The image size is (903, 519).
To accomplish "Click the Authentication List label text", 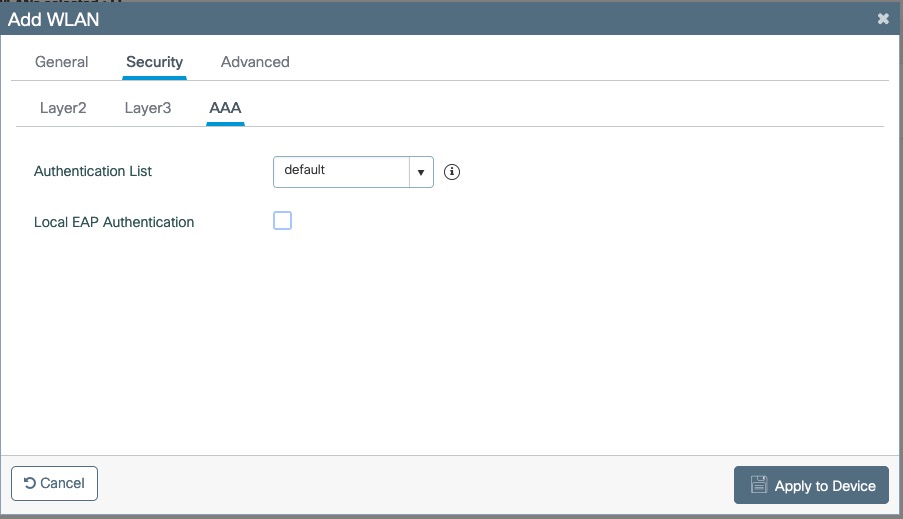I will tap(93, 172).
